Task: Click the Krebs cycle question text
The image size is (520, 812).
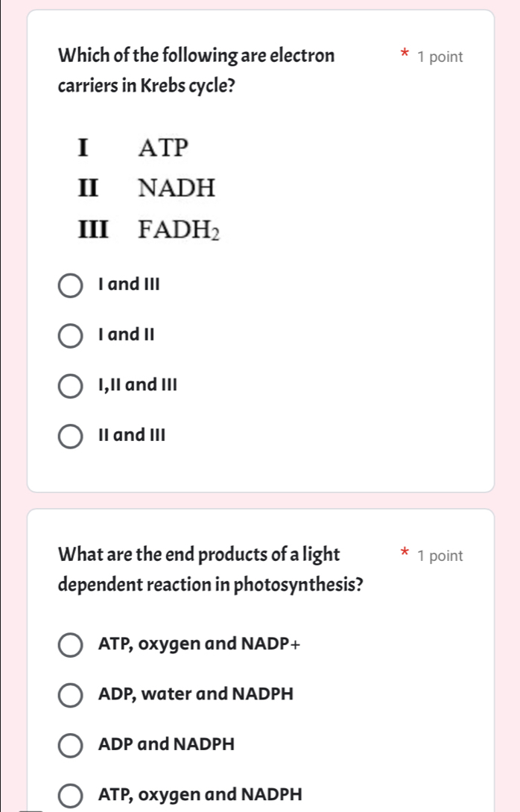Action: [x=195, y=70]
